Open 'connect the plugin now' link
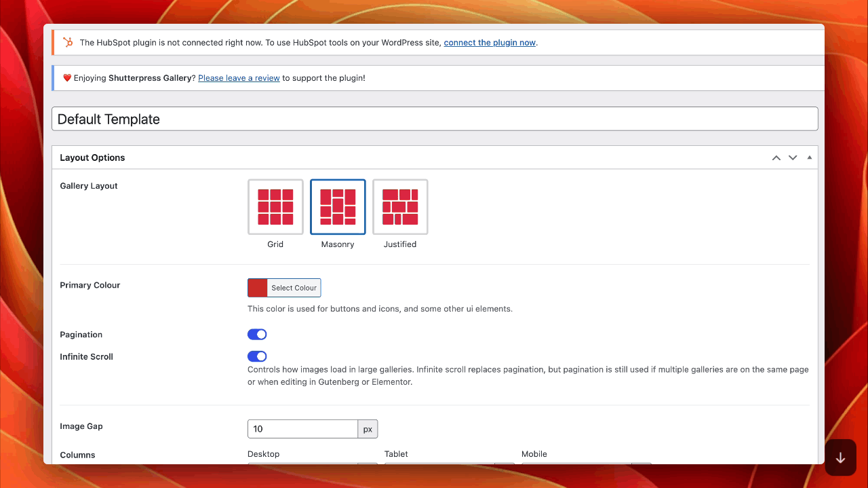The width and height of the screenshot is (868, 488). (490, 43)
